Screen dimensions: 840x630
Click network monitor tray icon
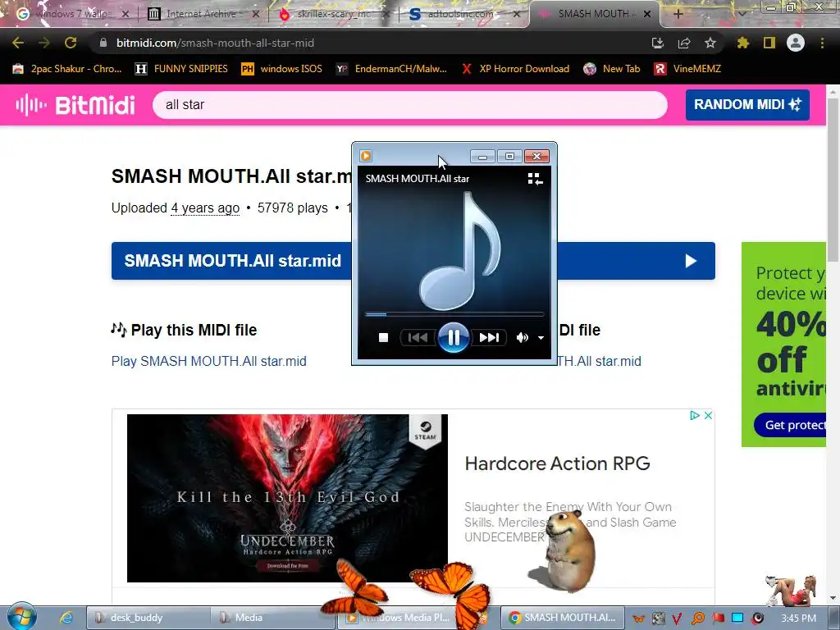(737, 618)
